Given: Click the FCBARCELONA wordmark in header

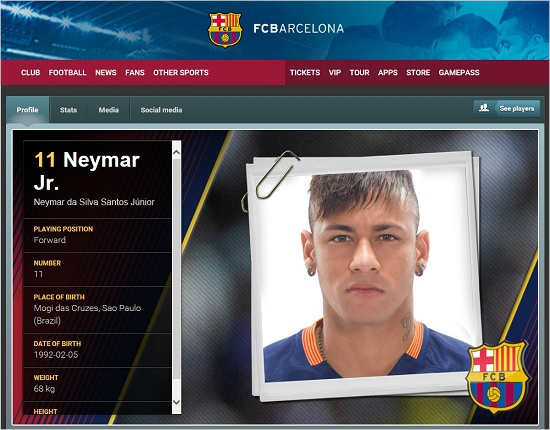Looking at the screenshot, I should click(299, 28).
